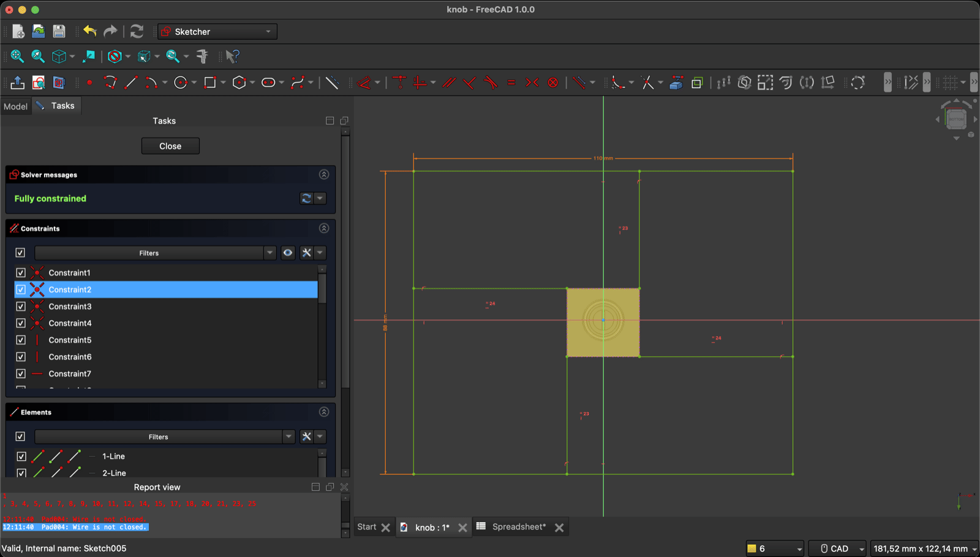The image size is (980, 557).
Task: Click the fit all zoom icon
Action: coord(17,56)
